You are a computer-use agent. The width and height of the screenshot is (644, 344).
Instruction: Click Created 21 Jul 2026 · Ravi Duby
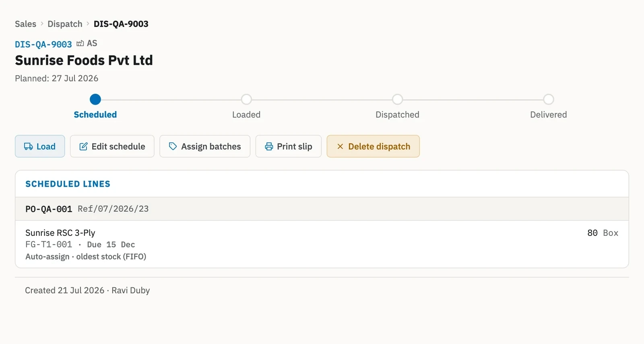pyautogui.click(x=87, y=290)
